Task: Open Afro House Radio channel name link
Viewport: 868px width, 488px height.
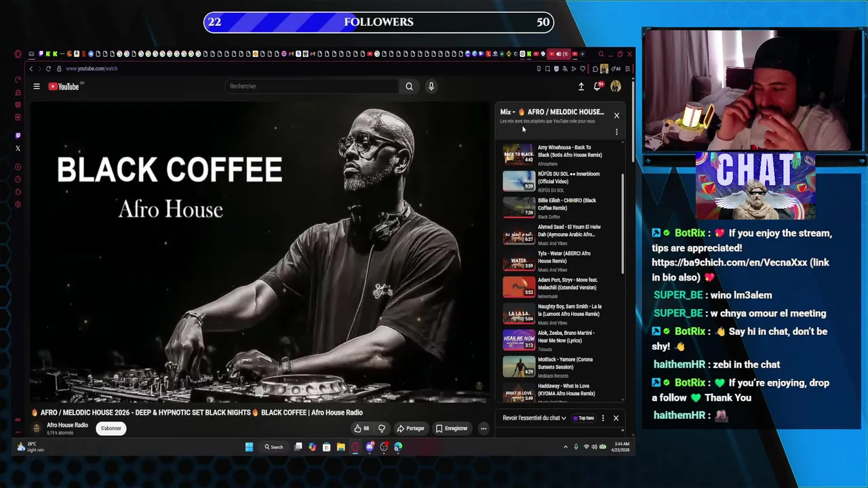Action: tap(67, 425)
